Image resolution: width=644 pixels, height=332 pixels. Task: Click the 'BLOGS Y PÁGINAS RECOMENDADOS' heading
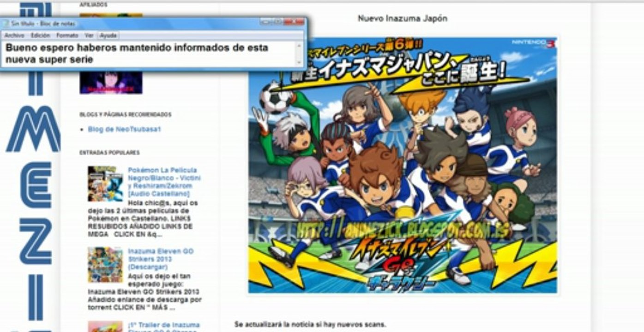click(x=125, y=114)
